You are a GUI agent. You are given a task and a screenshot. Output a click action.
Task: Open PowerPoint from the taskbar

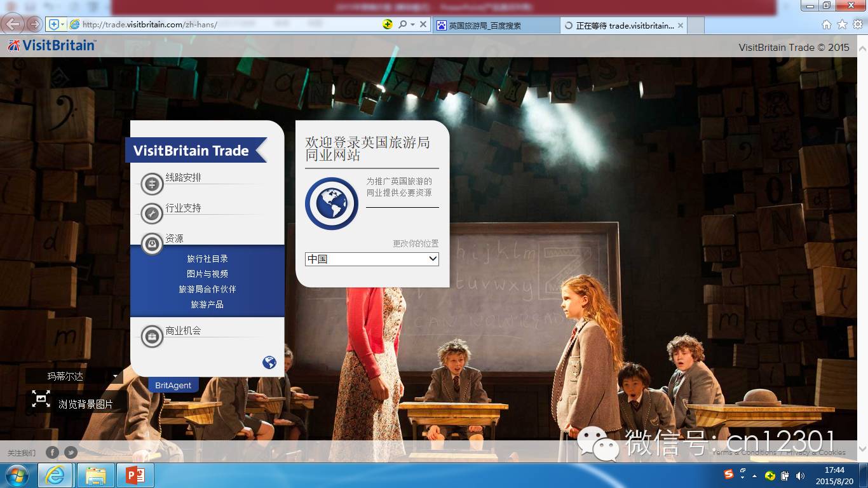coord(135,475)
